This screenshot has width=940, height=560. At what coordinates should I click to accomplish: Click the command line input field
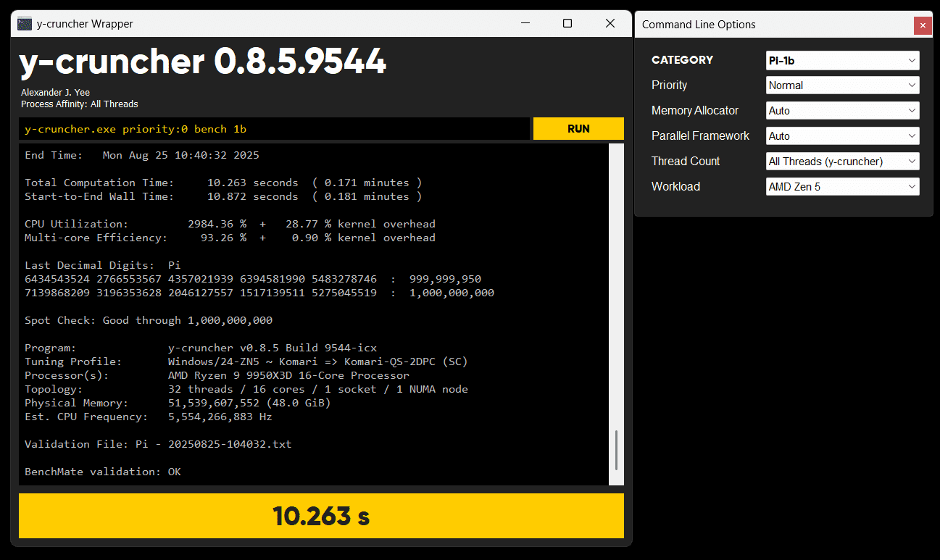pos(274,129)
